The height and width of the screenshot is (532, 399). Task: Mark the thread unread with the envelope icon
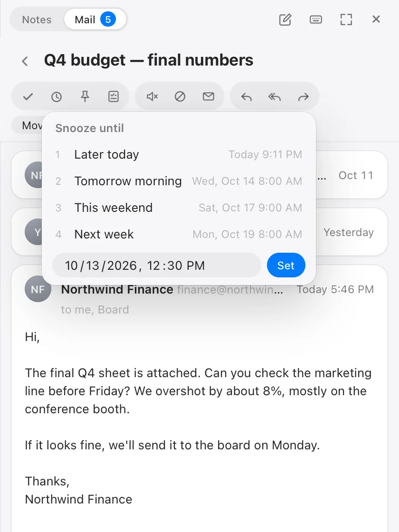(209, 97)
